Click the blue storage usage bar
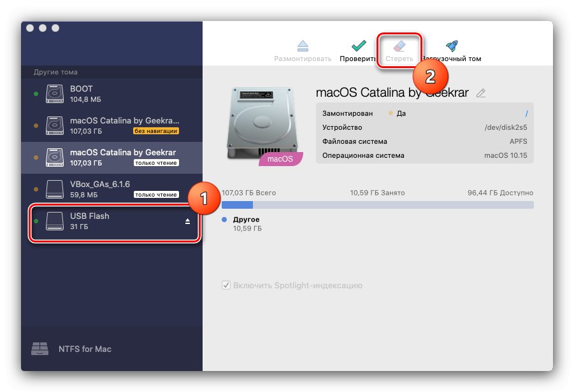Image resolution: width=574 pixels, height=392 pixels. pyautogui.click(x=238, y=205)
